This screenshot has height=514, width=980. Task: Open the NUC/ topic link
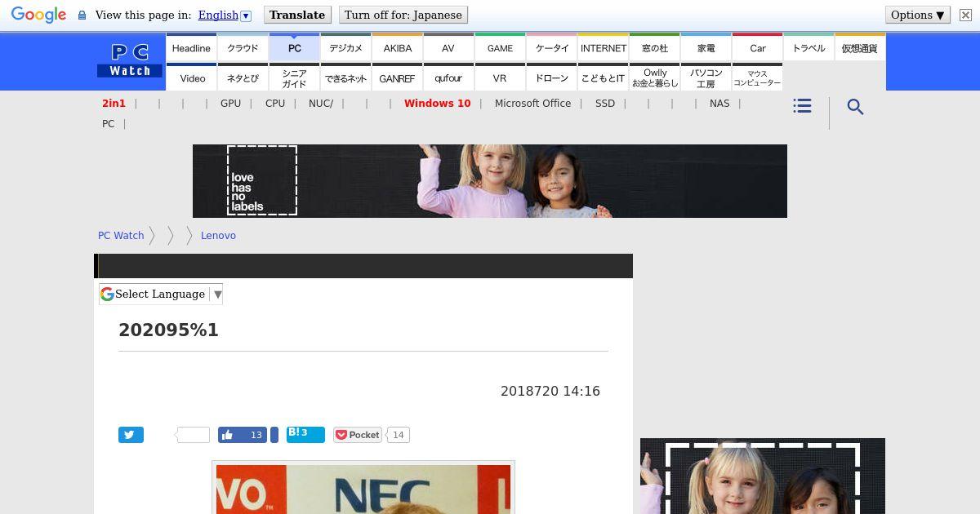coord(321,103)
